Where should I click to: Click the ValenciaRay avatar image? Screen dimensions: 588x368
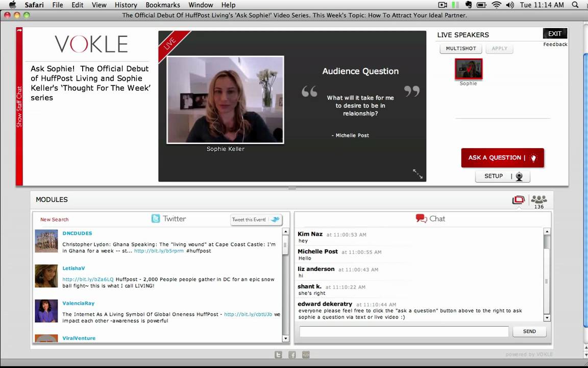click(x=46, y=311)
